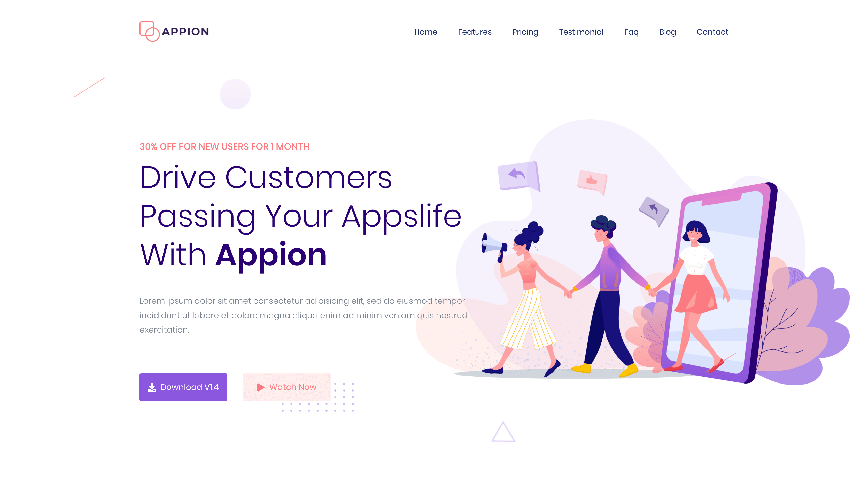Click the Download V1.4 button
The width and height of the screenshot is (868, 485).
[183, 387]
